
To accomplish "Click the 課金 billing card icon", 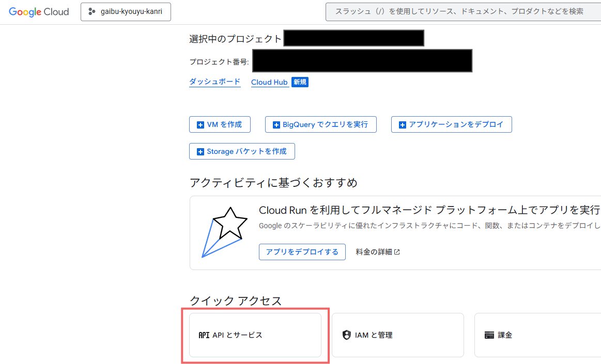I will coord(489,335).
